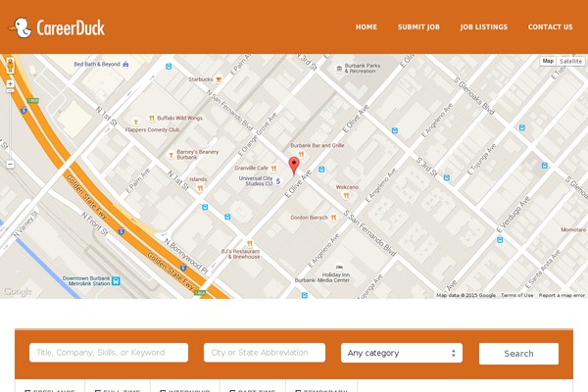Viewport: 588px width, 392px height.
Task: Click the N Bonnywood Pl street label
Action: pyautogui.click(x=186, y=256)
